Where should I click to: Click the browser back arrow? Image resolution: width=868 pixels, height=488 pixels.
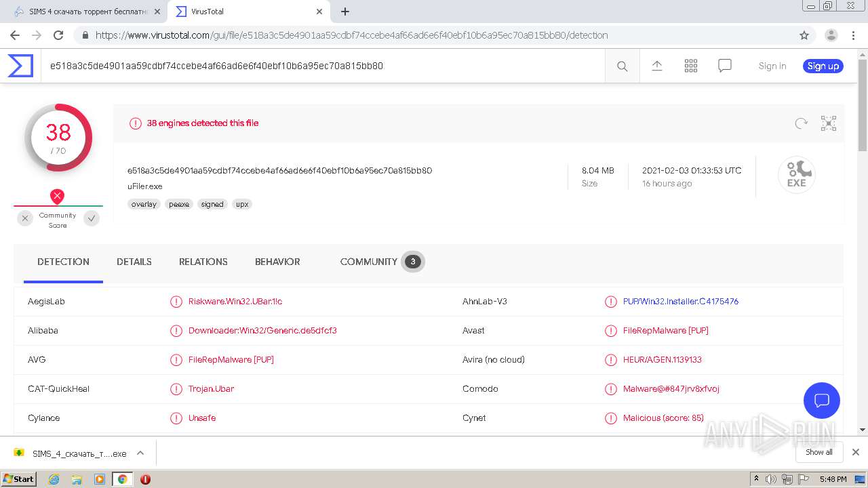point(15,35)
